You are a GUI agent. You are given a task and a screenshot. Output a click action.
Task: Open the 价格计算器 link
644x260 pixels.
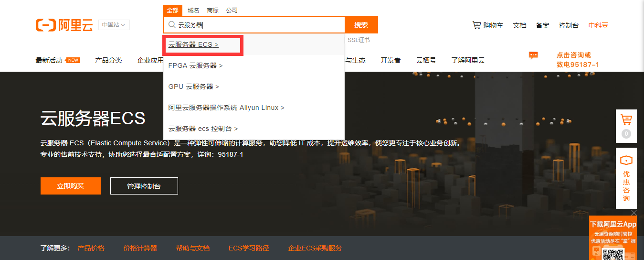(x=140, y=248)
